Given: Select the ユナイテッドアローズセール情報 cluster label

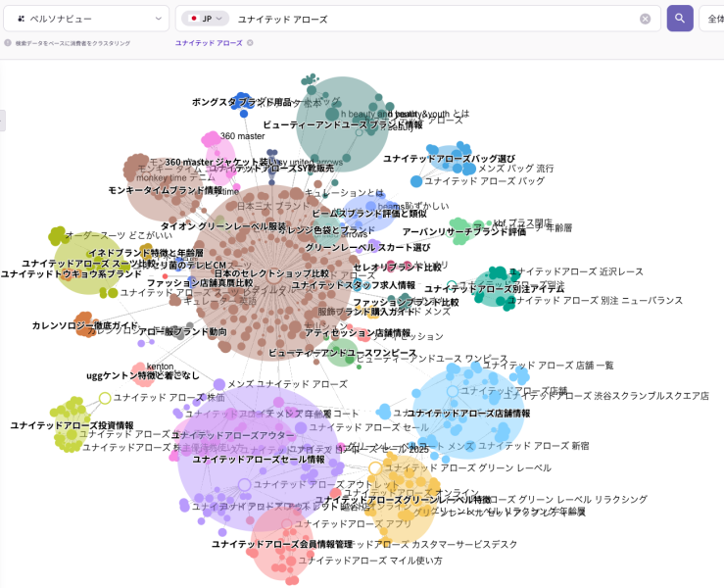Looking at the screenshot, I should (x=259, y=459).
